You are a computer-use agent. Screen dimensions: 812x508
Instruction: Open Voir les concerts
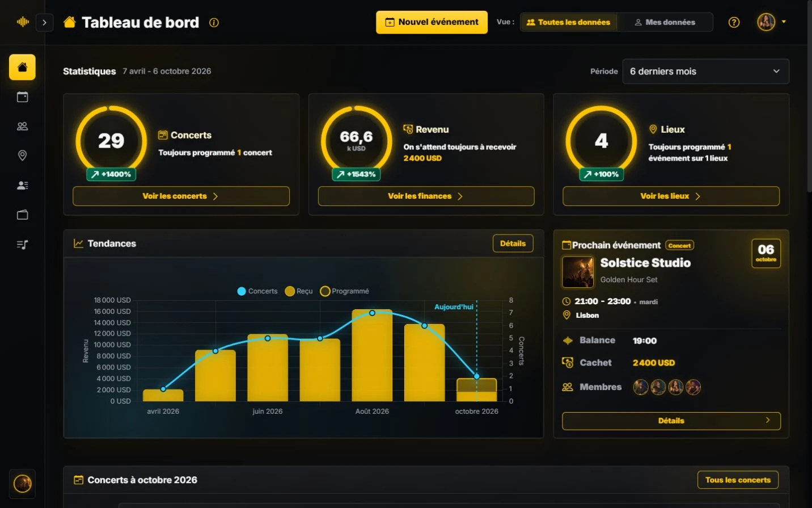[181, 196]
